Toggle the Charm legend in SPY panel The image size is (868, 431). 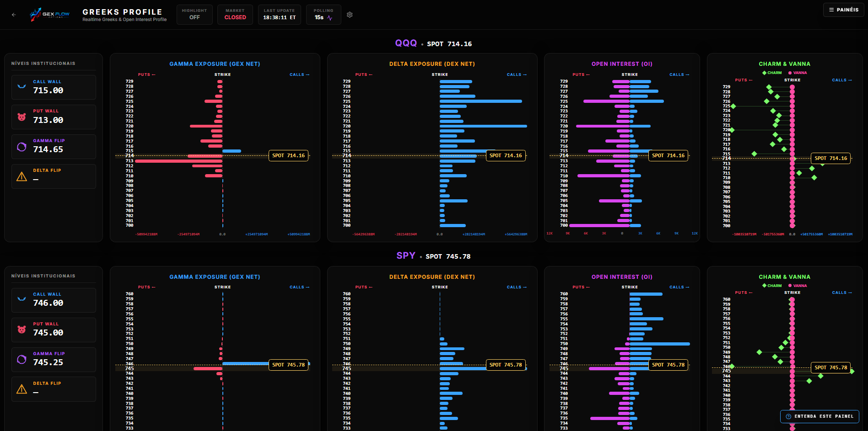tap(772, 286)
